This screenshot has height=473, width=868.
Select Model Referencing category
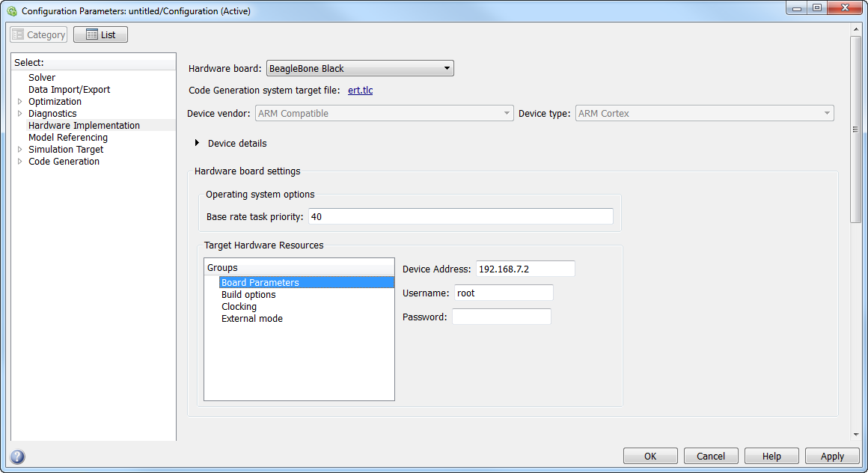(67, 138)
